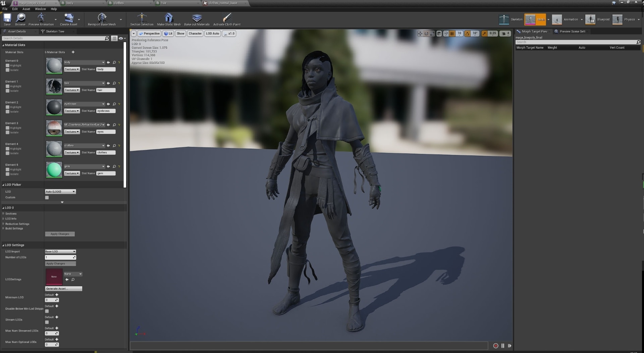The image size is (644, 353).
Task: Click the Make Static Mesh icon
Action: [x=169, y=18]
